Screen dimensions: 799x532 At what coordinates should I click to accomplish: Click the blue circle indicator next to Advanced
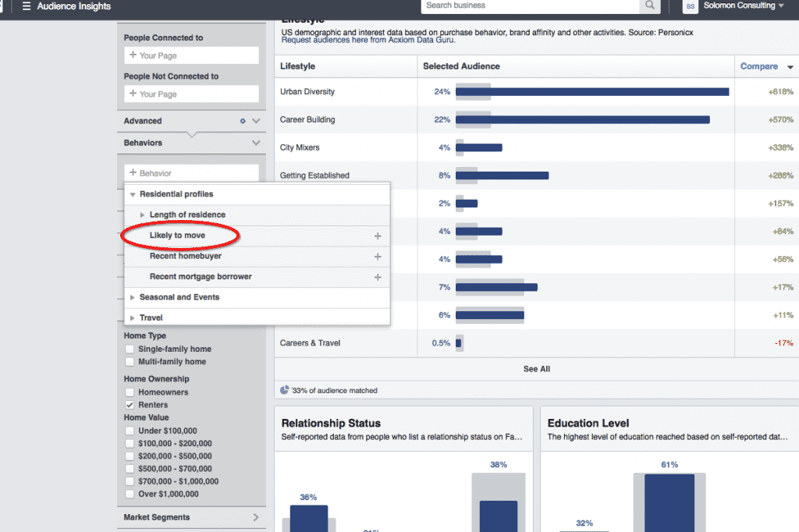coord(243,121)
